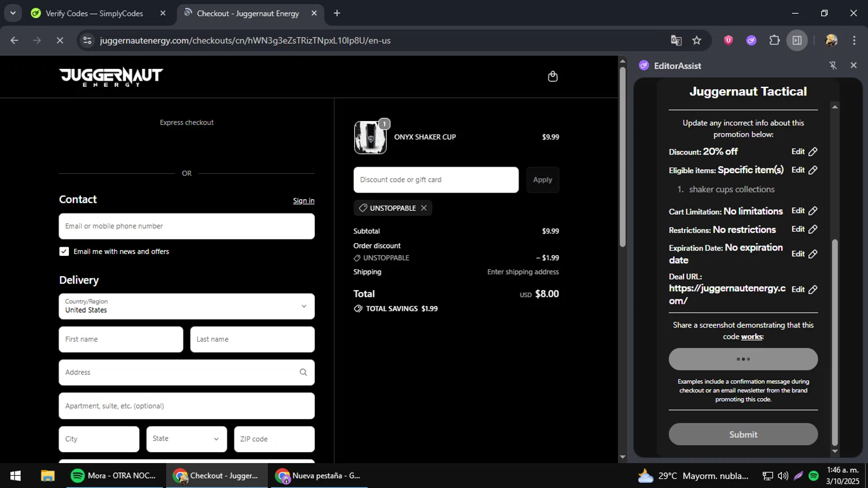Bookmark this page with the star
This screenshot has width=868, height=488.
pyautogui.click(x=697, y=41)
